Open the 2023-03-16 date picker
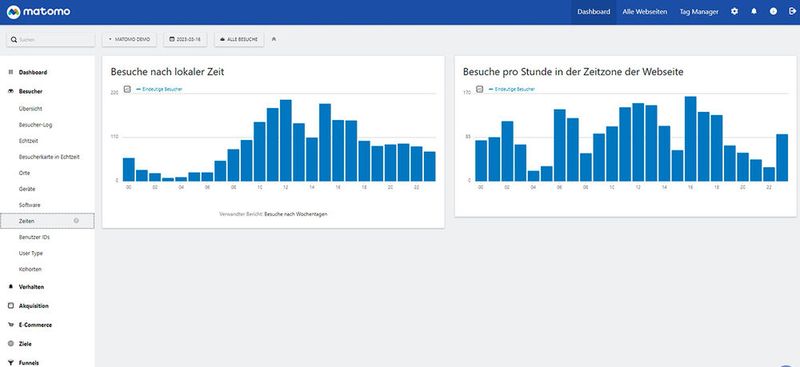 pyautogui.click(x=185, y=39)
